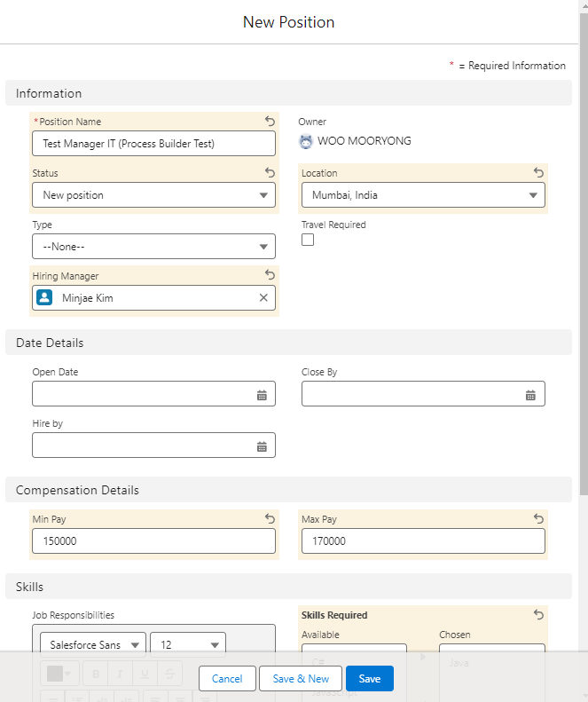Remove Minjae Kim from Hiring Manager
This screenshot has height=702, width=588.
coord(263,298)
